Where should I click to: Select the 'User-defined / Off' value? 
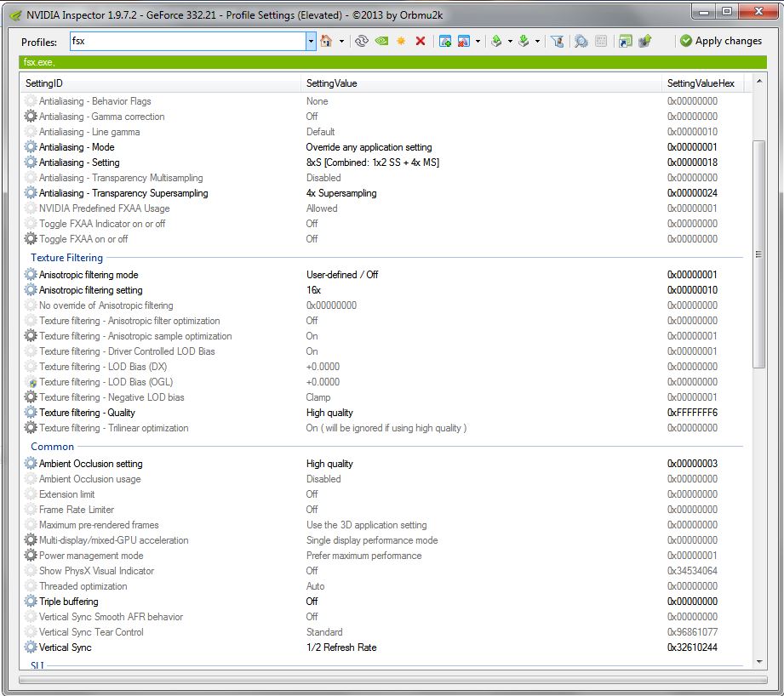[x=342, y=274]
